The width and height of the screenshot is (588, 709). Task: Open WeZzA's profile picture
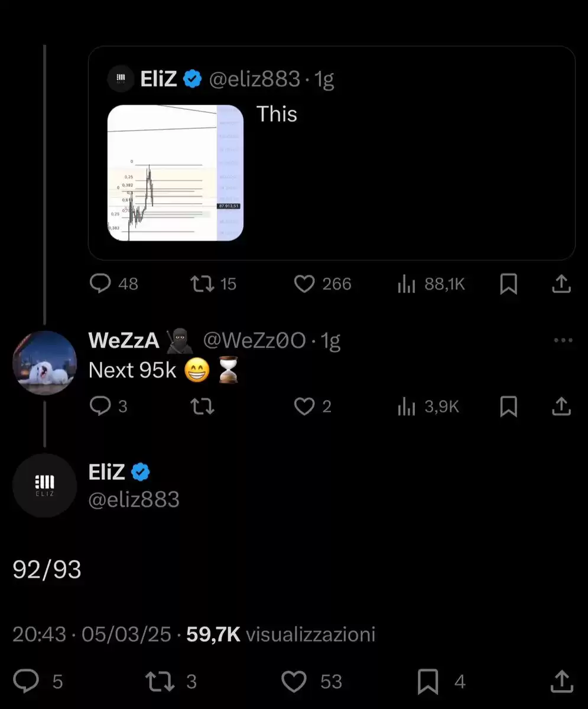point(45,363)
